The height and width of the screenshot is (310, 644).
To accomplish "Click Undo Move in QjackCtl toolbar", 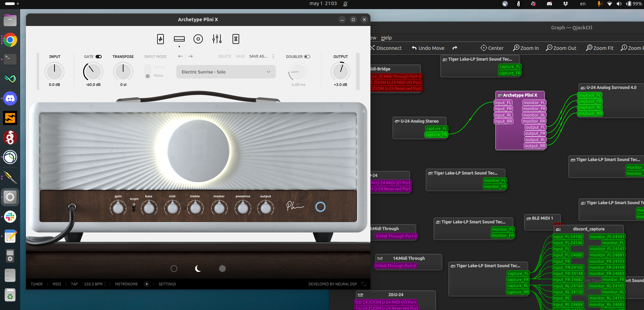I will pos(428,48).
